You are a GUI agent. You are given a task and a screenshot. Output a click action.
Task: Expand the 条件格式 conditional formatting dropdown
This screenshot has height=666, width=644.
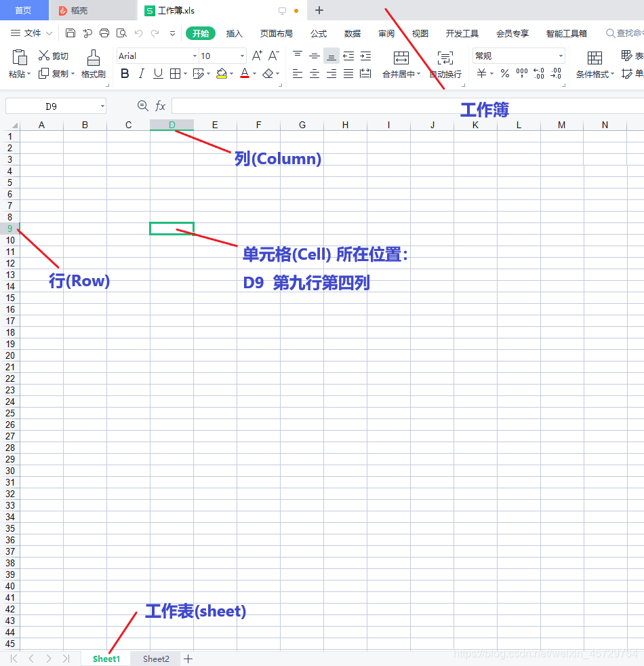pyautogui.click(x=613, y=74)
